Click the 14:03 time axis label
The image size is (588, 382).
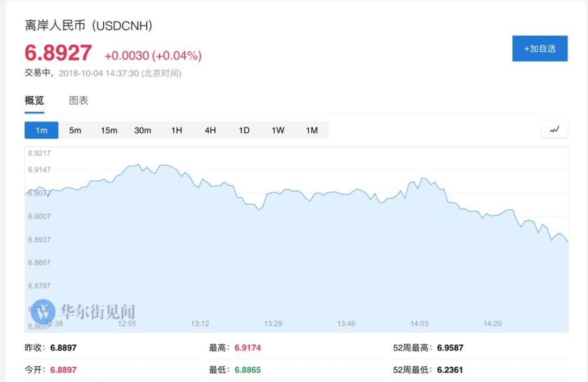(419, 323)
